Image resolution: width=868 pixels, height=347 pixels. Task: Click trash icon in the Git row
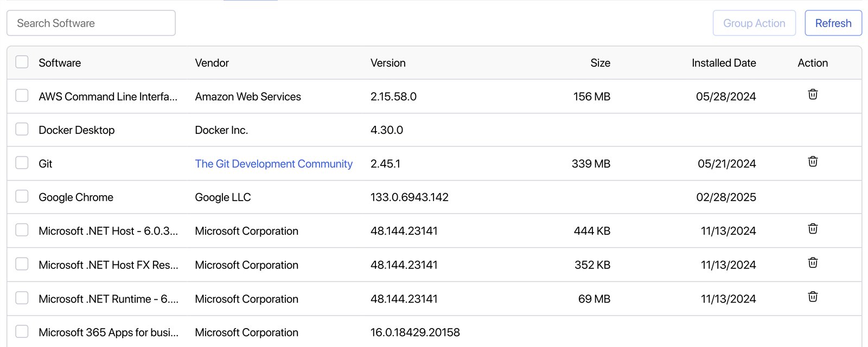pyautogui.click(x=813, y=162)
